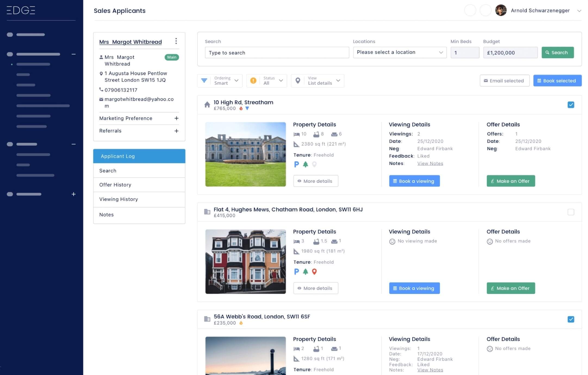Adjust the Budget value field
Screen dimensions: 588x375
(510, 52)
